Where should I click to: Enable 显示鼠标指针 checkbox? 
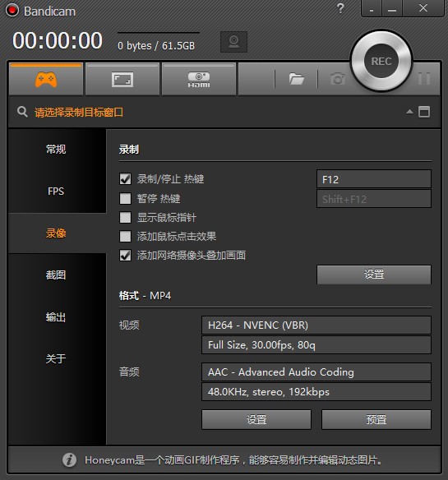(125, 217)
